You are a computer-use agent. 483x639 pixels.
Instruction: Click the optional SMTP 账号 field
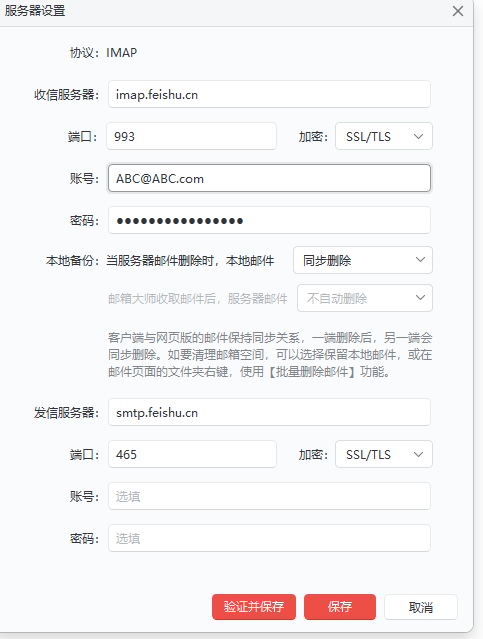[x=269, y=496]
